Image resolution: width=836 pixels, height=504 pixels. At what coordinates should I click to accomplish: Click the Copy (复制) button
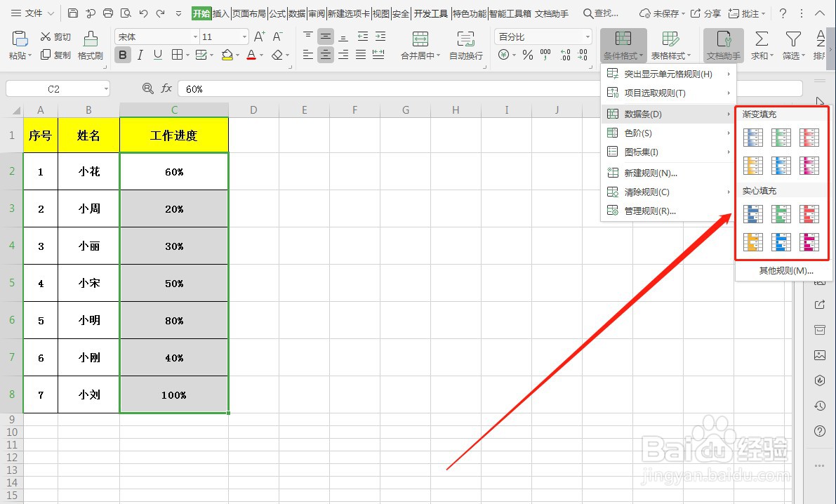click(55, 55)
